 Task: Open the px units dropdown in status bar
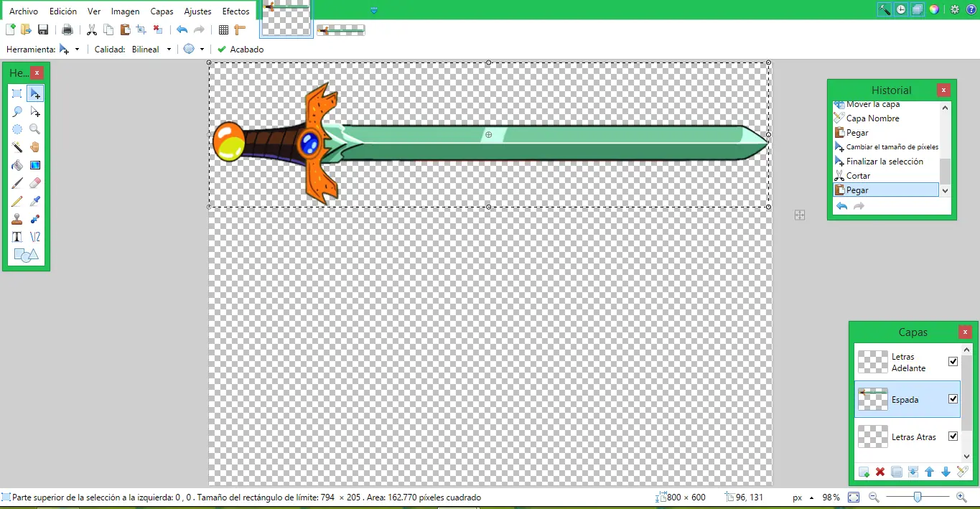(803, 498)
